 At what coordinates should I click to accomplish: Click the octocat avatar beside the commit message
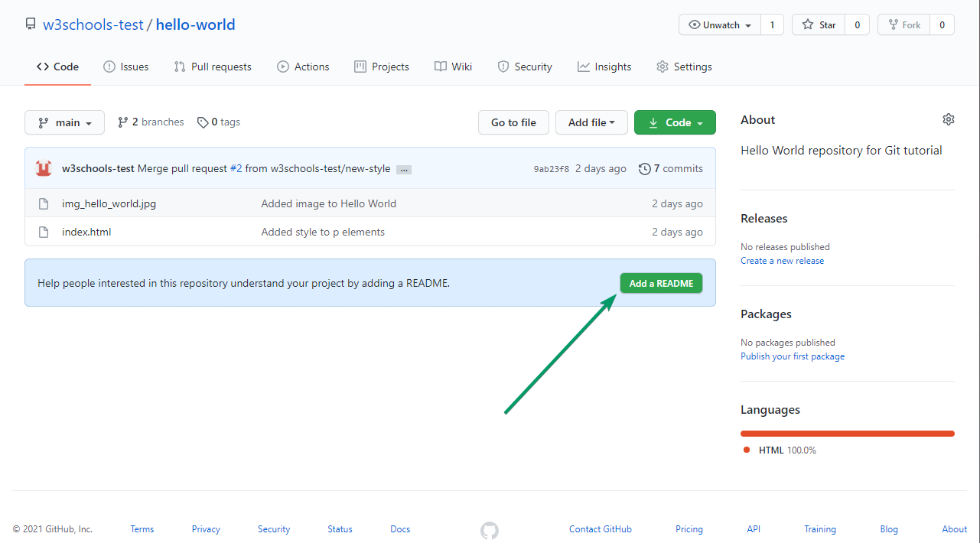pyautogui.click(x=44, y=167)
